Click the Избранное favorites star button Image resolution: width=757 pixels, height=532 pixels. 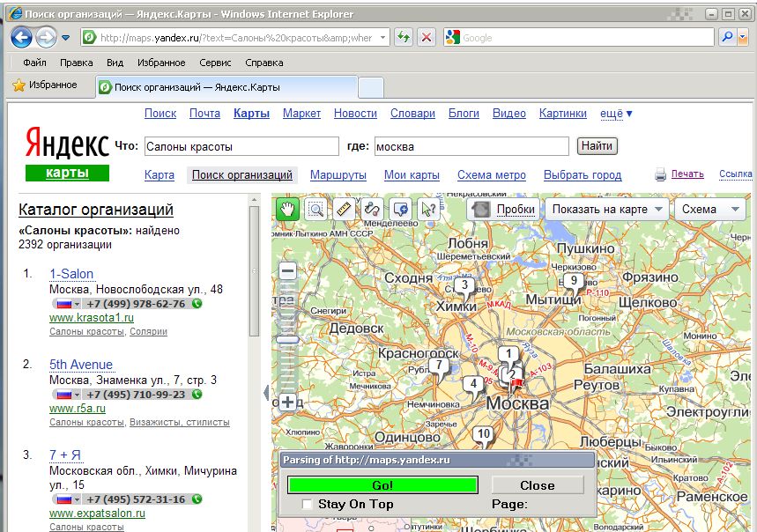click(x=45, y=85)
